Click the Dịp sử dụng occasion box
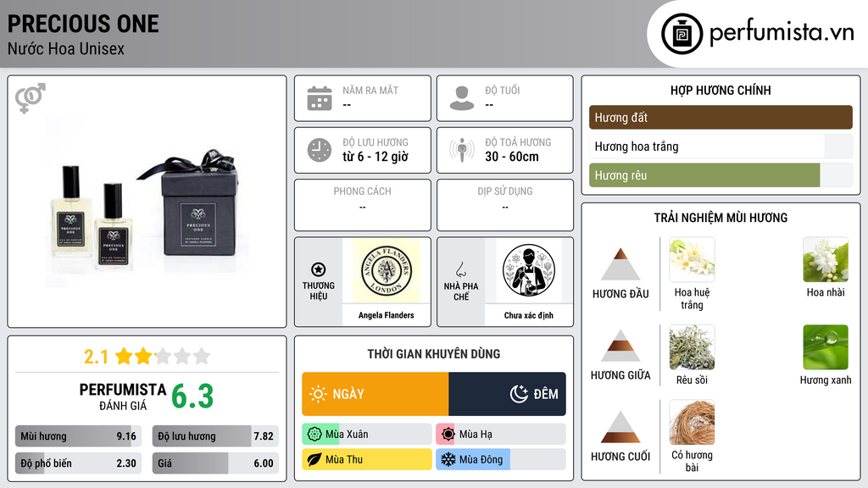Viewport: 868px width, 488px height. pos(505,205)
